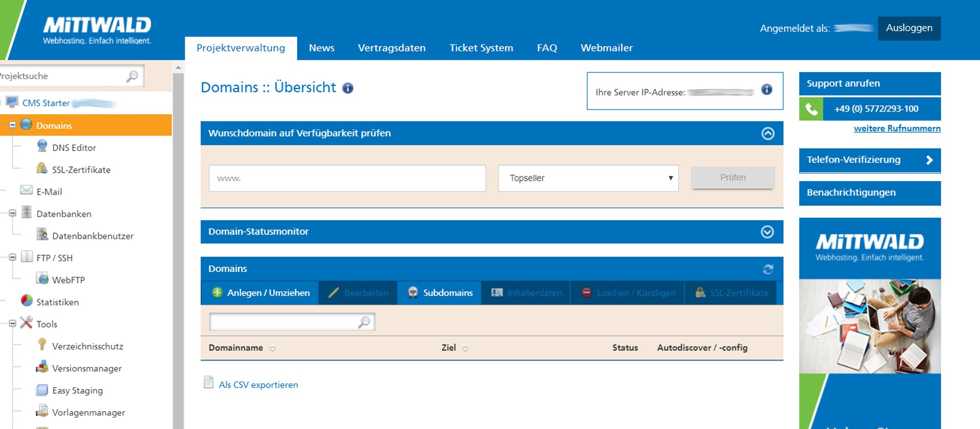This screenshot has height=429, width=980.
Task: Click the Ausloggen button
Action: point(909,28)
